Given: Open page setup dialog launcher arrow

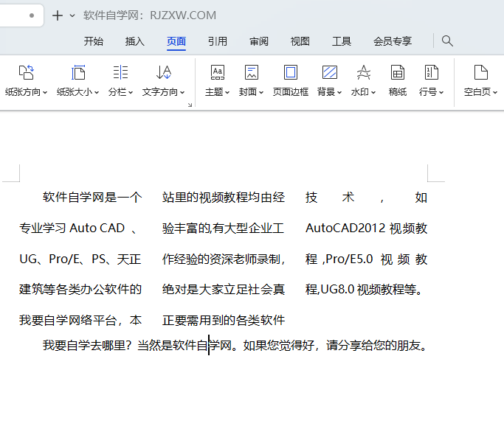Looking at the screenshot, I should [190, 105].
